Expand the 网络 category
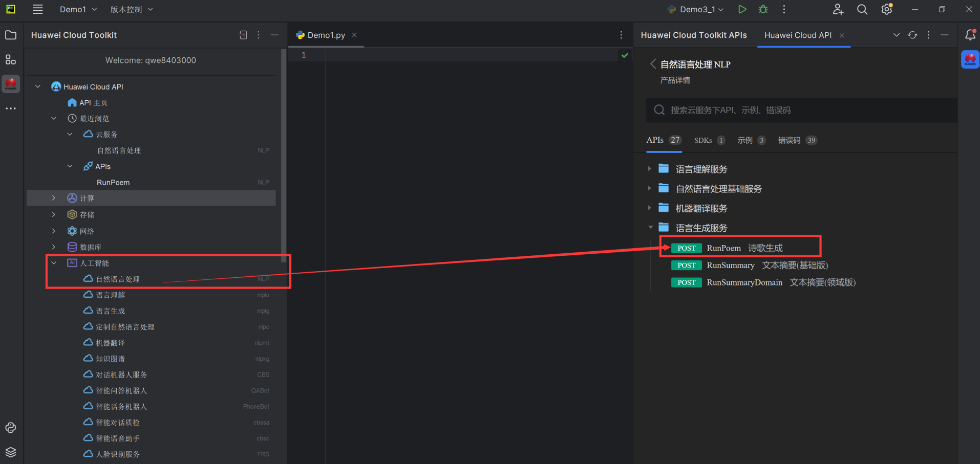The image size is (980, 464). coord(54,231)
